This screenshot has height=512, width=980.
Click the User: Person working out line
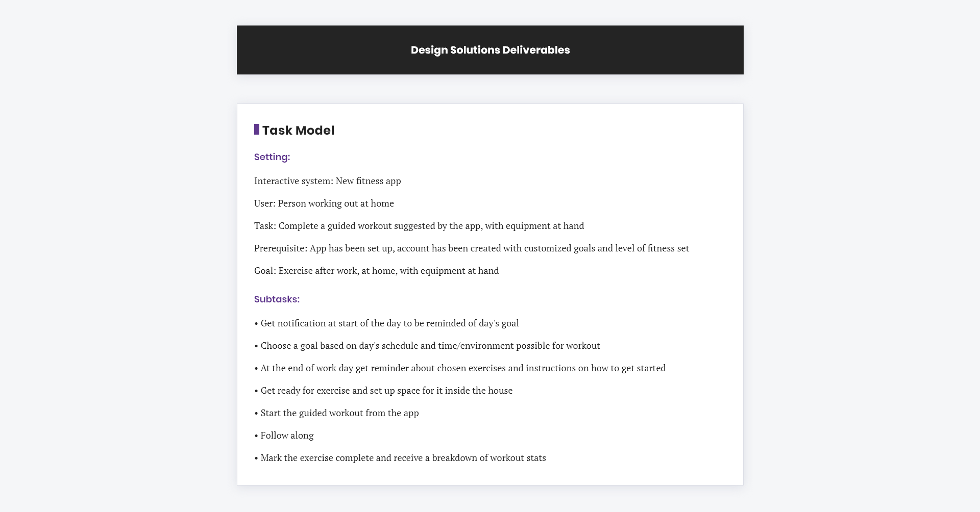click(x=324, y=203)
